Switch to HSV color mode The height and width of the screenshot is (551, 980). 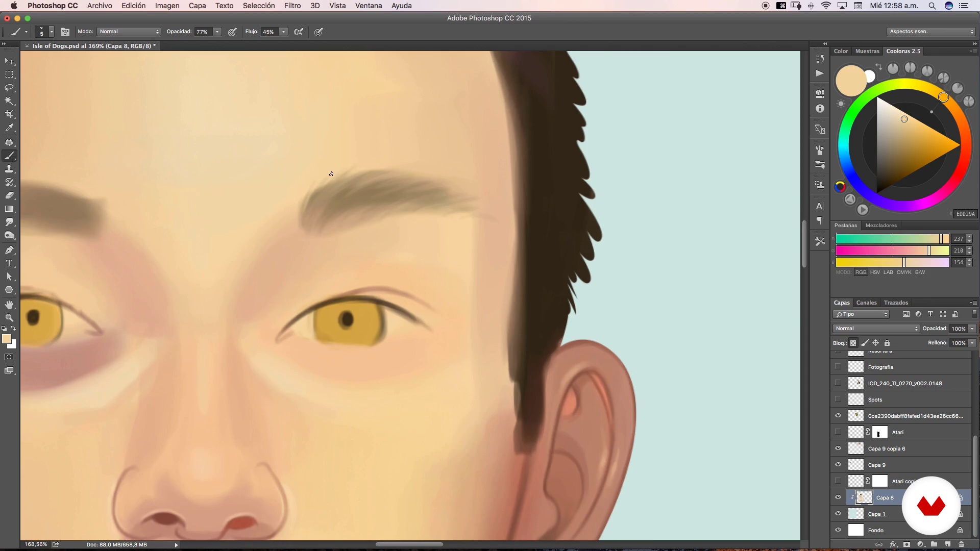click(875, 272)
